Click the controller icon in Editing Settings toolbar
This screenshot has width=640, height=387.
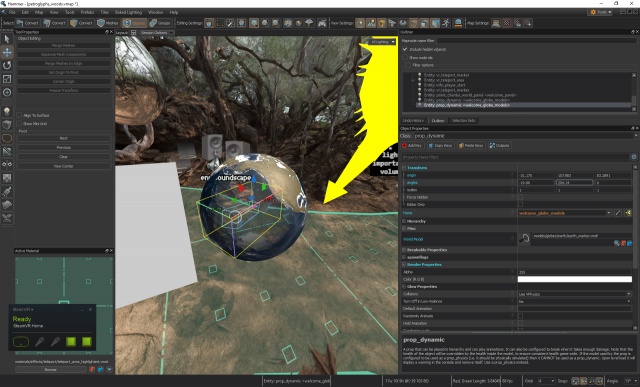pos(322,23)
